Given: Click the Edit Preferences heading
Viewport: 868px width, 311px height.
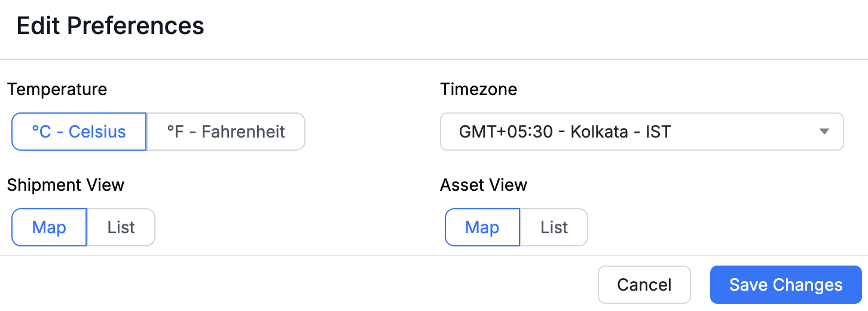Looking at the screenshot, I should (111, 26).
